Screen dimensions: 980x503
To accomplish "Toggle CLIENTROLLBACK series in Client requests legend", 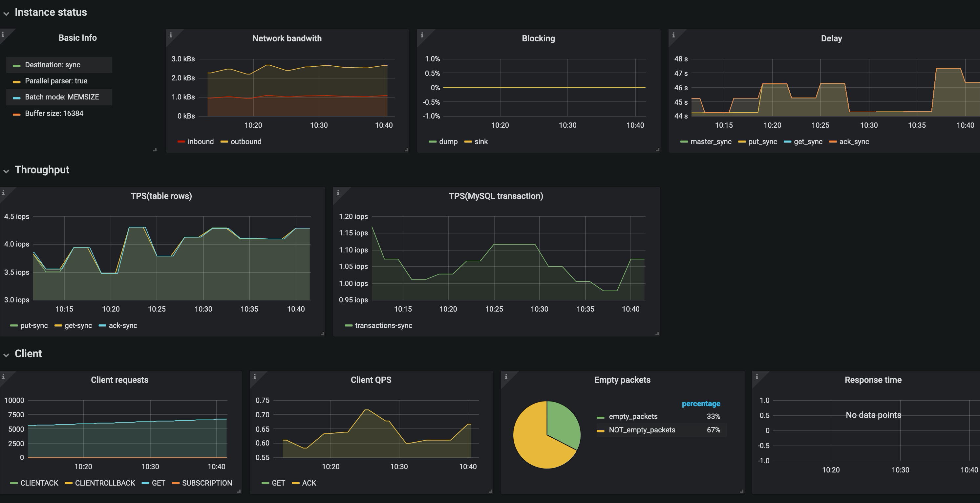I will point(105,483).
